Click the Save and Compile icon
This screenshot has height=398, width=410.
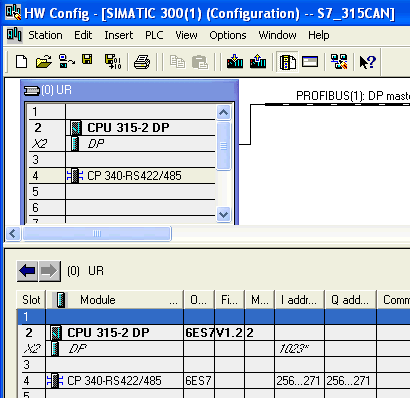point(113,62)
